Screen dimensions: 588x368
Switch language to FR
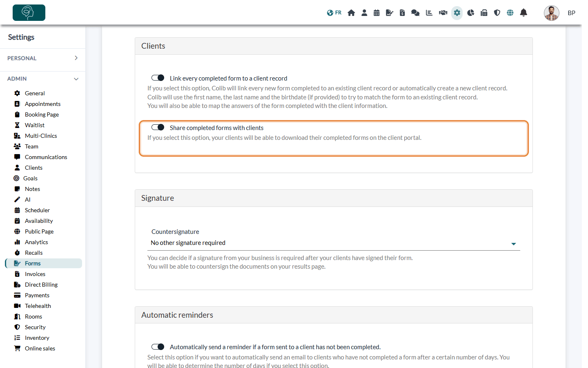[x=334, y=13]
